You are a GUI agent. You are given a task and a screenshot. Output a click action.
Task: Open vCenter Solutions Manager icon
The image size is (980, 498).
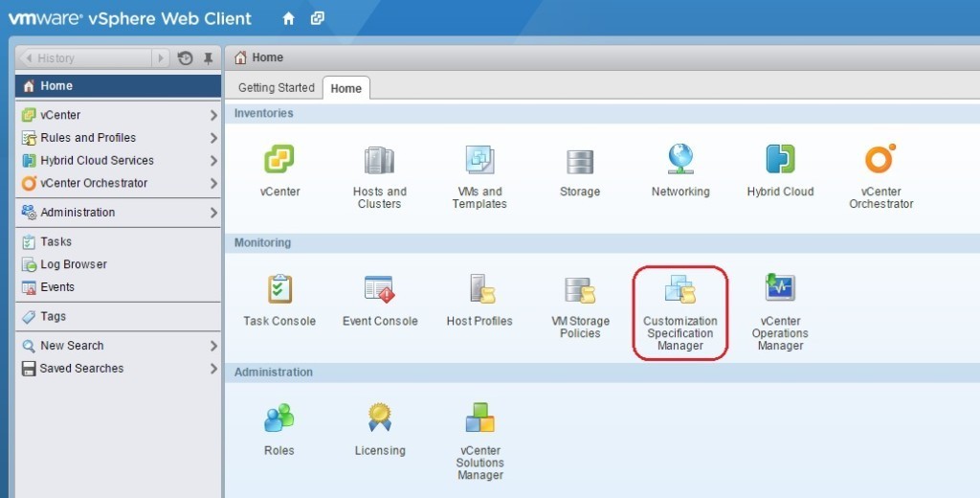click(x=480, y=418)
